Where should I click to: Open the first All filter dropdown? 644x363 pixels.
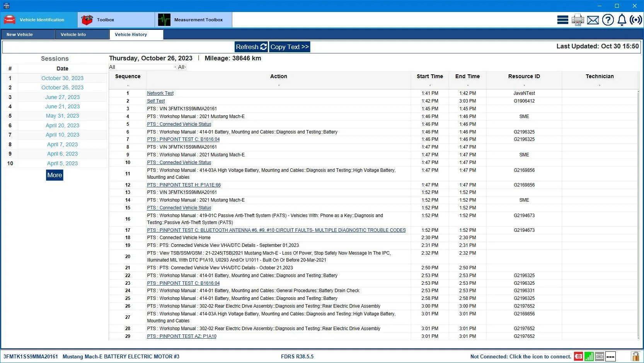142,67
